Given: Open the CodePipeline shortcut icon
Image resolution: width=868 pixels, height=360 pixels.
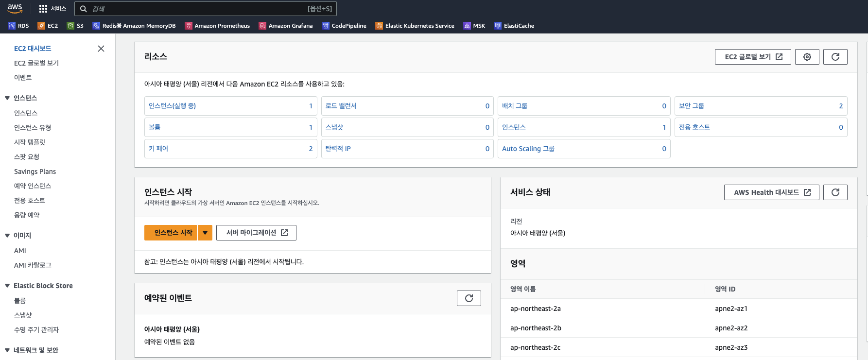Looking at the screenshot, I should [x=326, y=26].
